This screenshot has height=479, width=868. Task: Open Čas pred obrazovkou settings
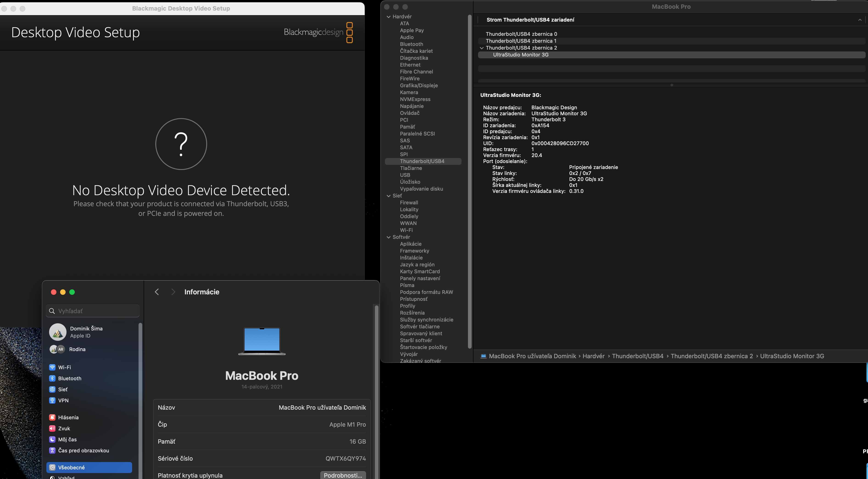click(83, 451)
